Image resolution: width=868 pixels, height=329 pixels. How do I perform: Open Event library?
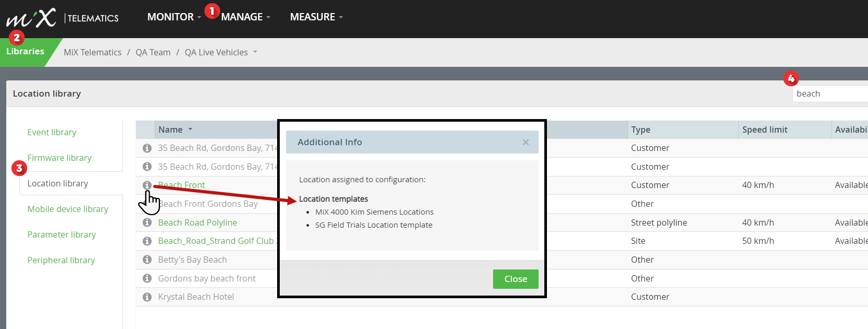[x=52, y=133]
